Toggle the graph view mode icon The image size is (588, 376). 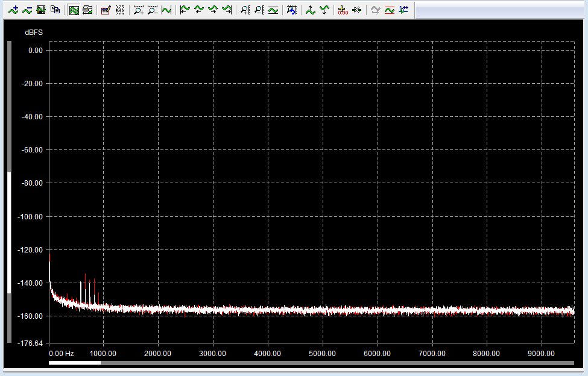pos(74,10)
